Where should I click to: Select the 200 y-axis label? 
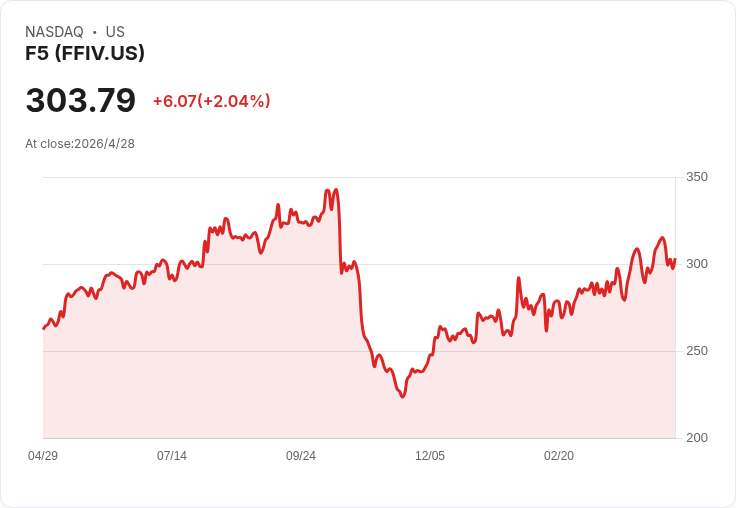coord(697,438)
